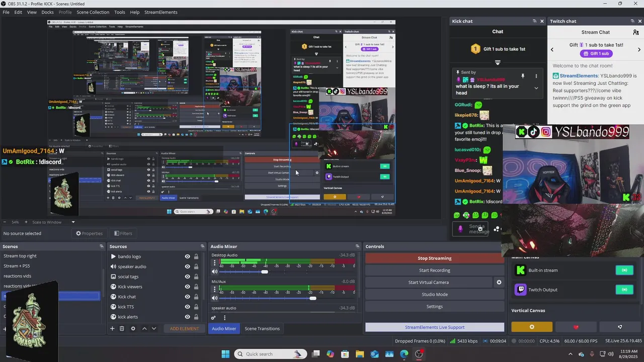Move the source down with the arrow
This screenshot has height=362, width=644.
[154, 328]
